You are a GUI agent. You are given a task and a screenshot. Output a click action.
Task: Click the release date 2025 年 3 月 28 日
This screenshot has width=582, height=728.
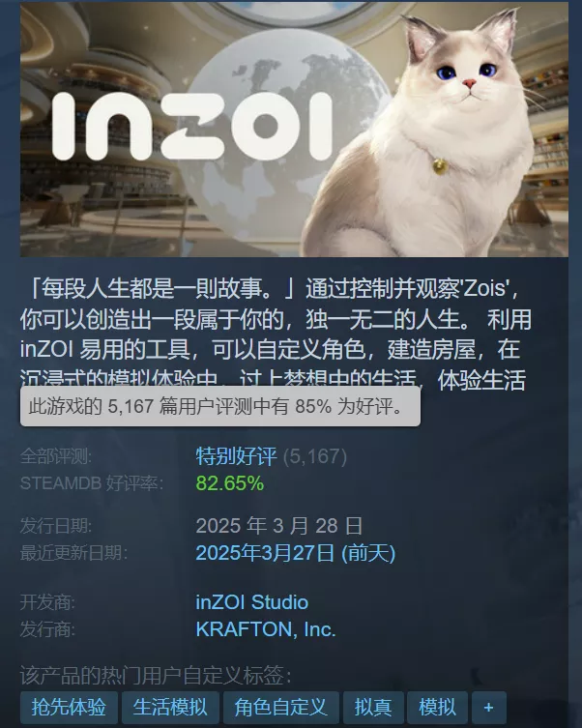click(279, 526)
